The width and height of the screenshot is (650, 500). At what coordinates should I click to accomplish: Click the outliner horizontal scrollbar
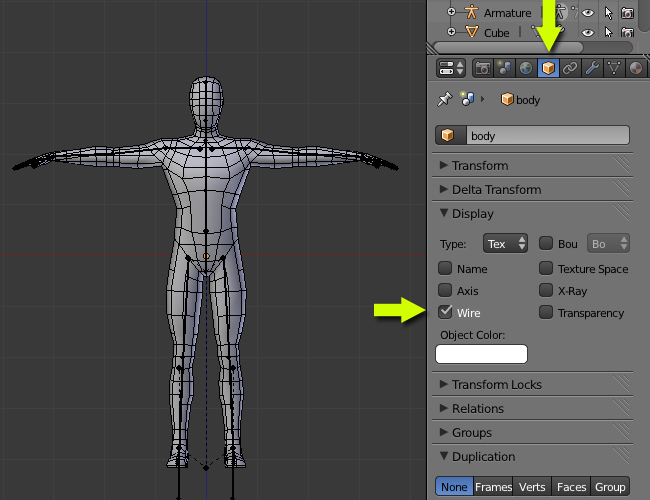click(508, 47)
